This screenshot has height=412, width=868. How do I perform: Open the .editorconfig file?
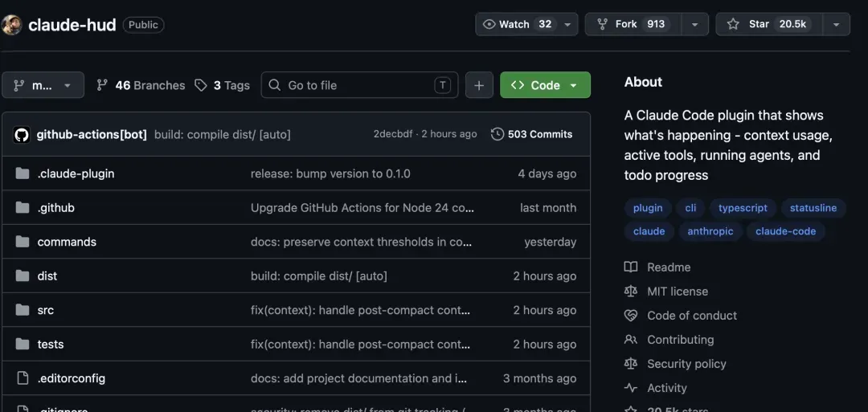pos(72,378)
